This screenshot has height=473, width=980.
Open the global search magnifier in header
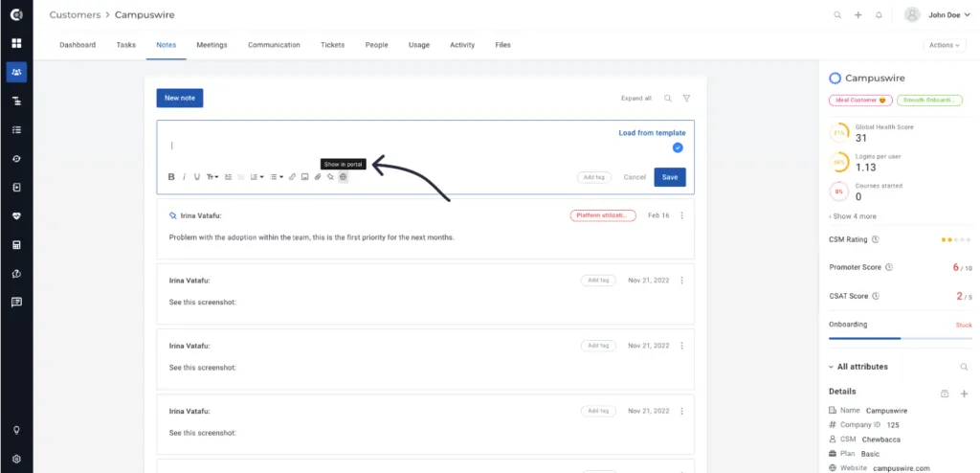[837, 15]
